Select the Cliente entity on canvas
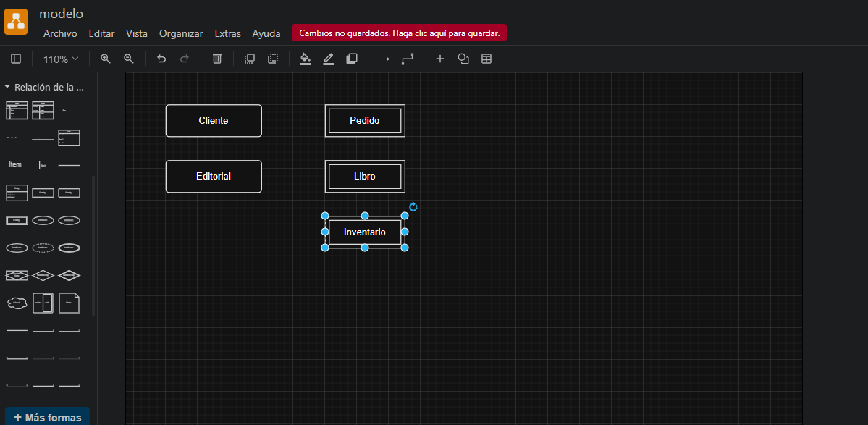Image resolution: width=868 pixels, height=425 pixels. (214, 121)
